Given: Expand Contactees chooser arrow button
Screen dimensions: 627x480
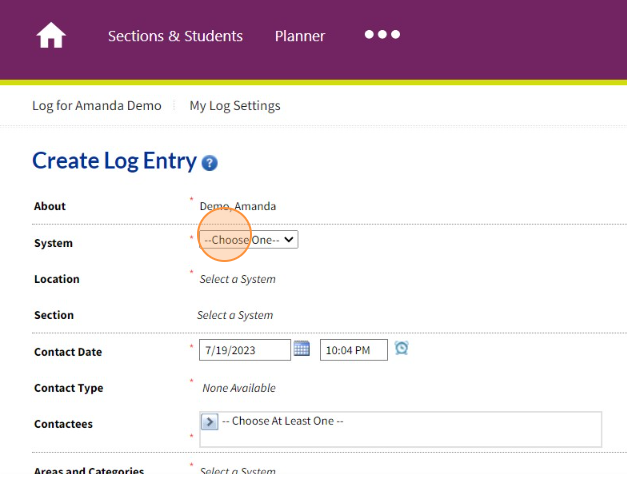Looking at the screenshot, I should 210,422.
